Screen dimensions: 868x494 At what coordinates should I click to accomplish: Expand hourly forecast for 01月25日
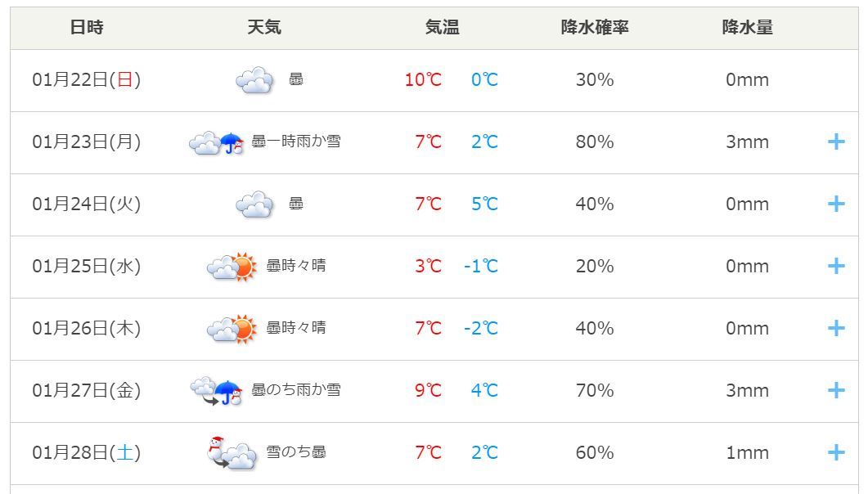[835, 267]
